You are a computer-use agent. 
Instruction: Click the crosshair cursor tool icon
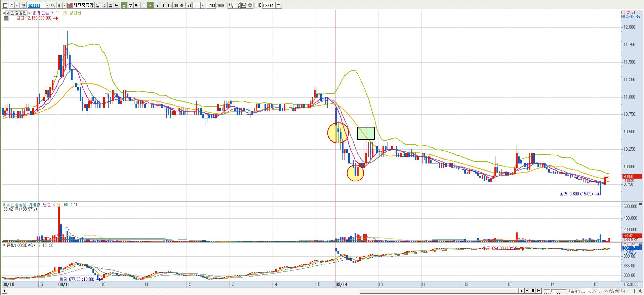point(589,291)
